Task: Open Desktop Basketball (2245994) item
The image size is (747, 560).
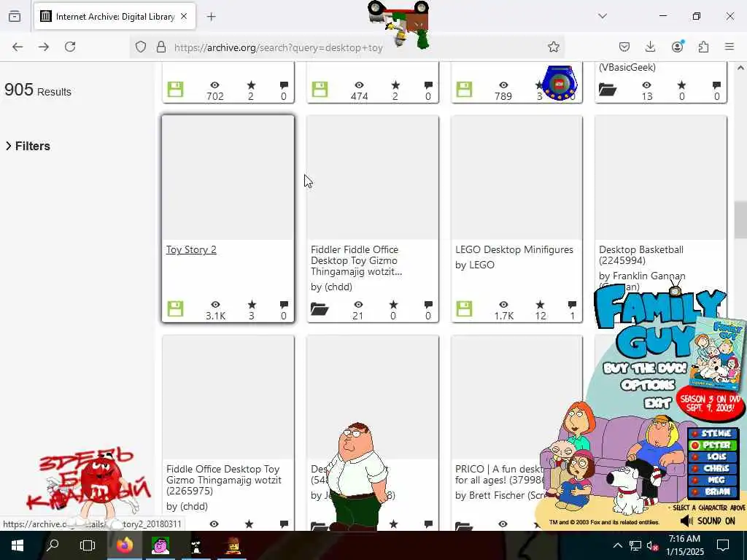Action: 640,254
